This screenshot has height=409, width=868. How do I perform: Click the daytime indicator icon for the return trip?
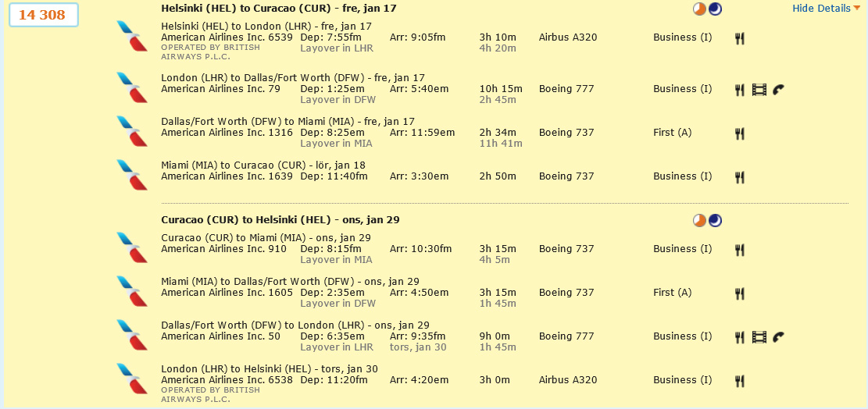[x=699, y=220]
